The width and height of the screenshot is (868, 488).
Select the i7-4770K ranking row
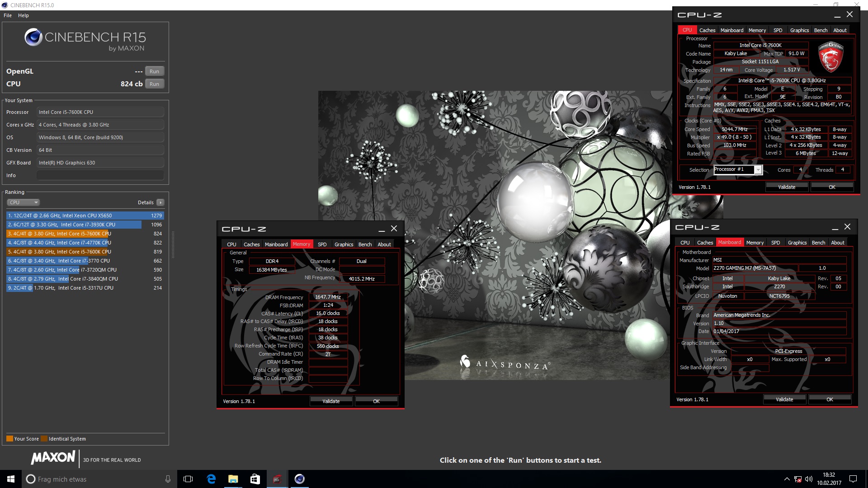tap(85, 243)
